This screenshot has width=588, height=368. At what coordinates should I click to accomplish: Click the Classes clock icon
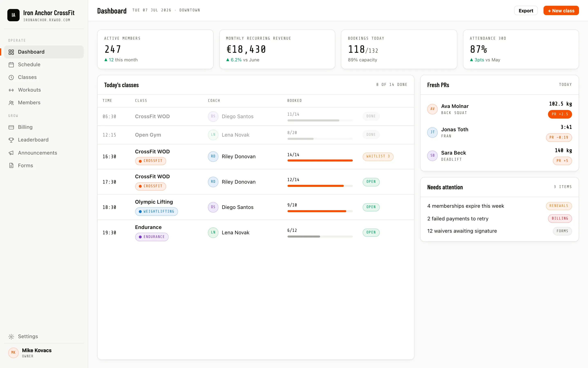pyautogui.click(x=11, y=77)
